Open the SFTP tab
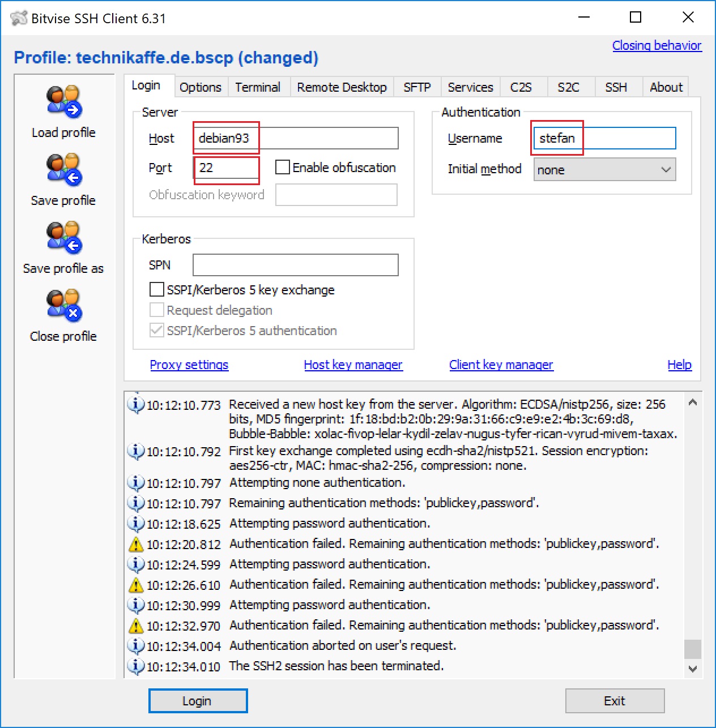 pos(417,87)
